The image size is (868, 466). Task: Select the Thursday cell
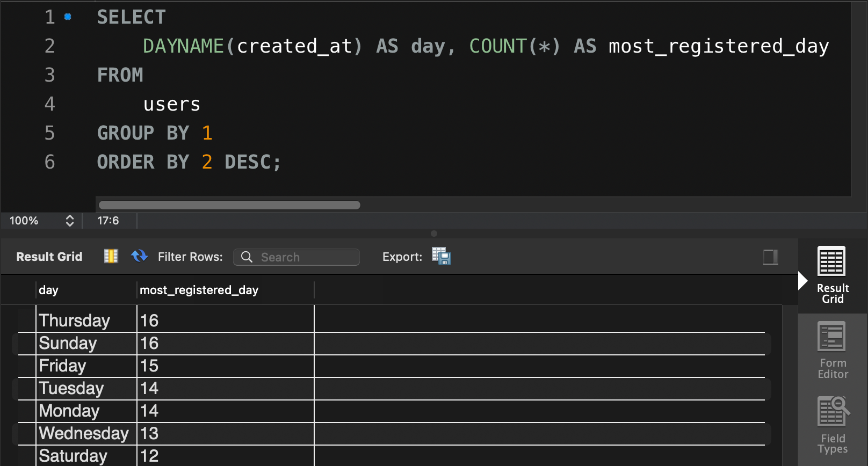pos(86,321)
